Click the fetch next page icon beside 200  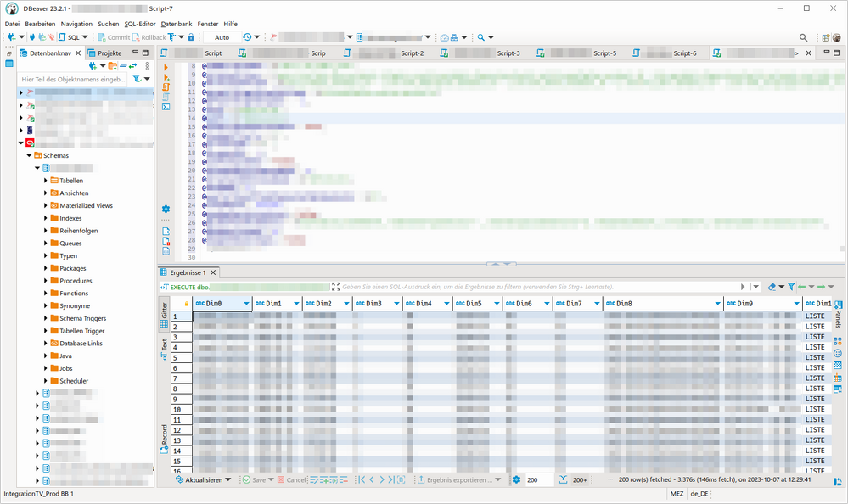563,479
